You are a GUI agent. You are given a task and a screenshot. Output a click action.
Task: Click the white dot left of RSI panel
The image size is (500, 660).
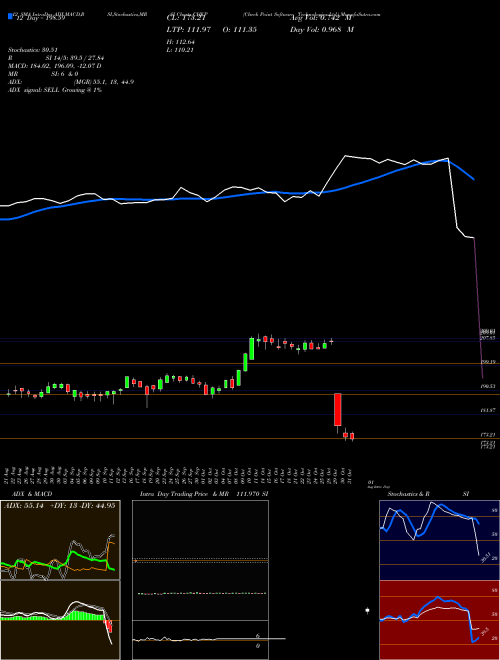click(x=367, y=610)
